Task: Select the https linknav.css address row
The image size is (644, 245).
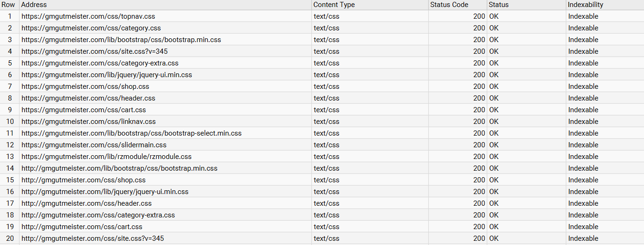Action: pos(88,122)
